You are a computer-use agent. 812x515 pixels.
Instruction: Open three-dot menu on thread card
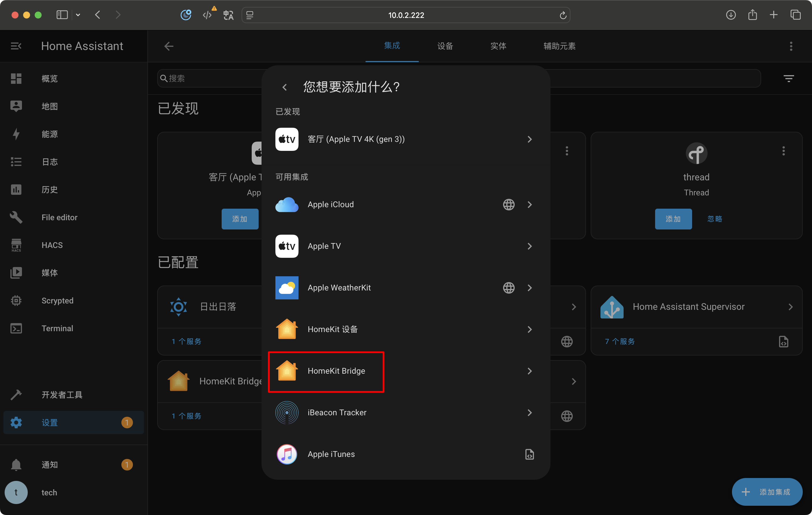pyautogui.click(x=783, y=151)
